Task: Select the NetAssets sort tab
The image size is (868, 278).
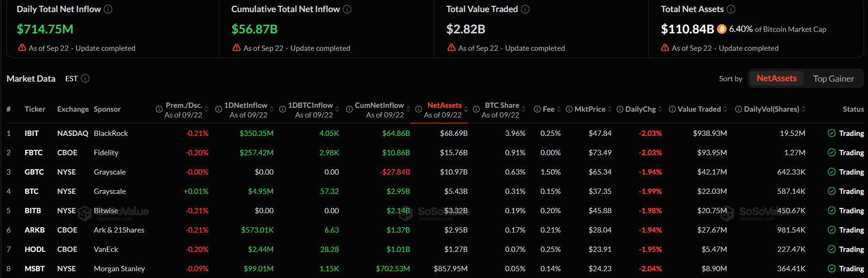Action: [x=777, y=78]
